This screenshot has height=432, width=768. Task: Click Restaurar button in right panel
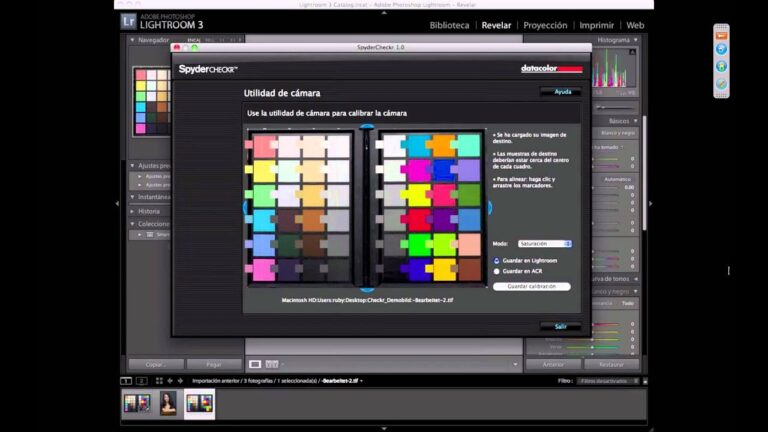pos(612,364)
